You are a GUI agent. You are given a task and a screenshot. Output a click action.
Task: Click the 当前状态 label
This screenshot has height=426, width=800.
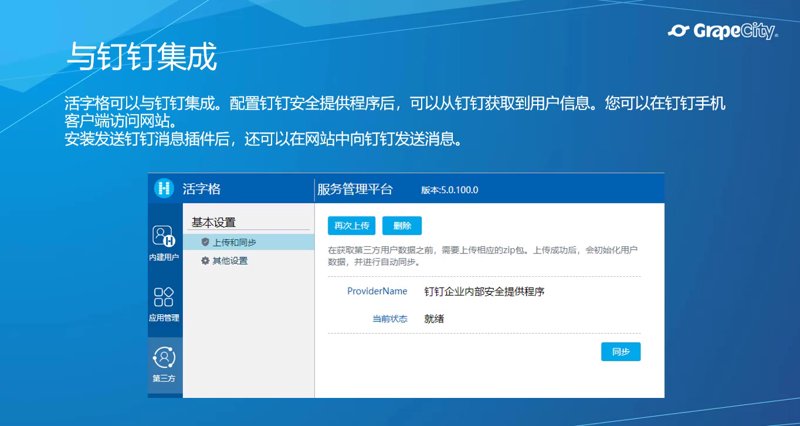click(x=390, y=319)
